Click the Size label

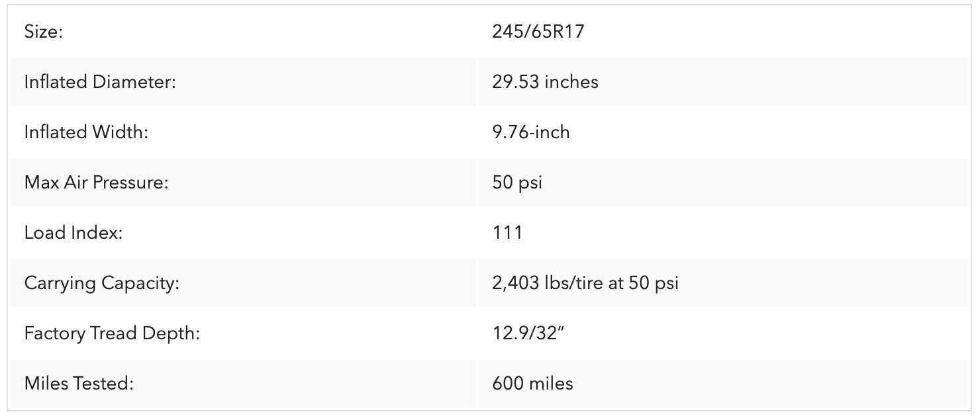coord(43,32)
